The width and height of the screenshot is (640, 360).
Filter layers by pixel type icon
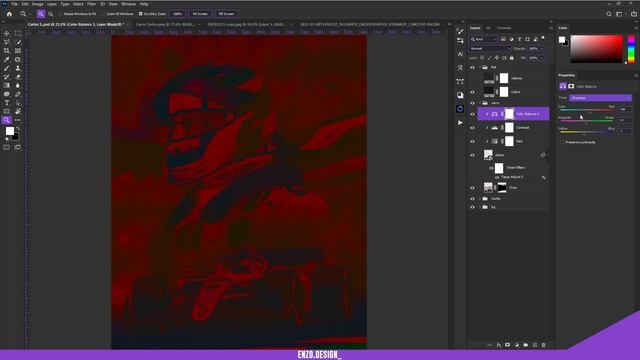coord(503,39)
